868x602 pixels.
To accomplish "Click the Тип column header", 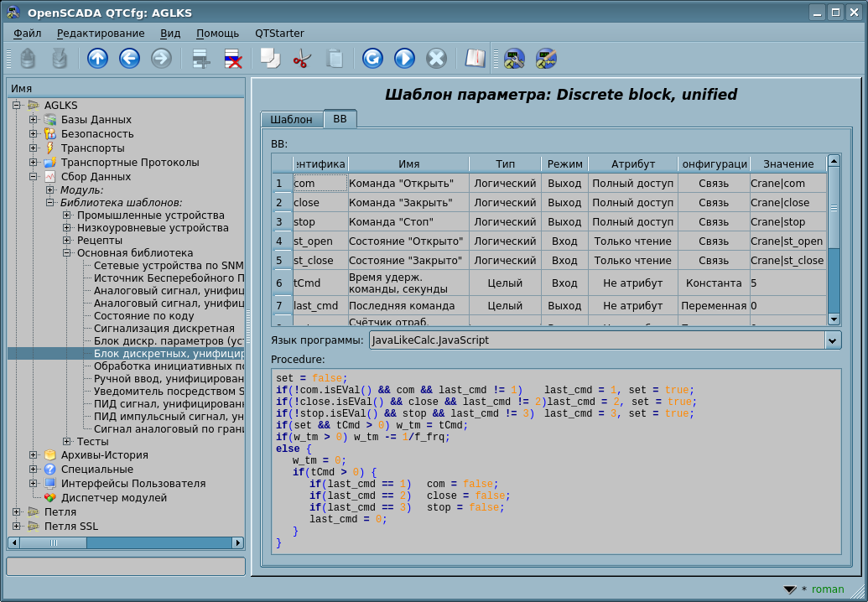I will (505, 163).
